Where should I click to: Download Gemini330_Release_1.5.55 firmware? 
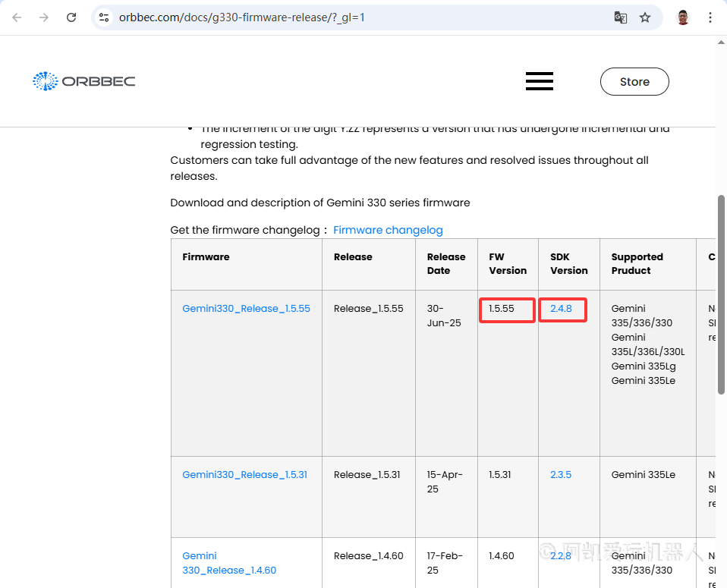246,308
